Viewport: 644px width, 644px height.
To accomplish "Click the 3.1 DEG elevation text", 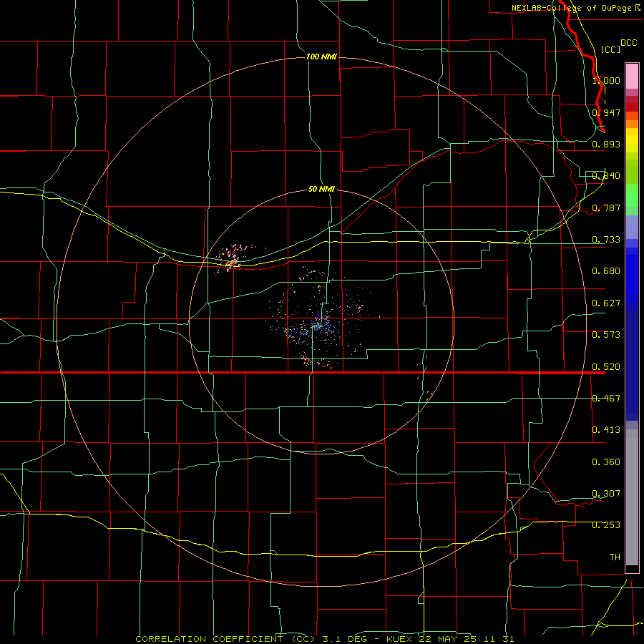I will [348, 639].
